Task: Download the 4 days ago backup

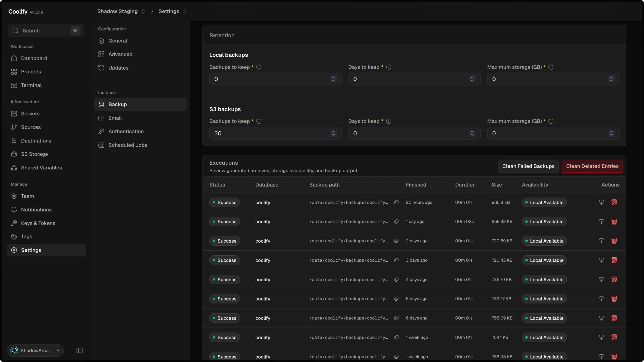Action: coord(601,279)
